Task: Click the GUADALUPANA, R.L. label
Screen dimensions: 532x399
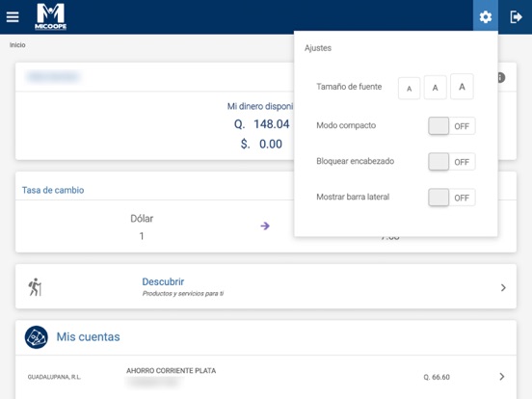Action: (54, 377)
